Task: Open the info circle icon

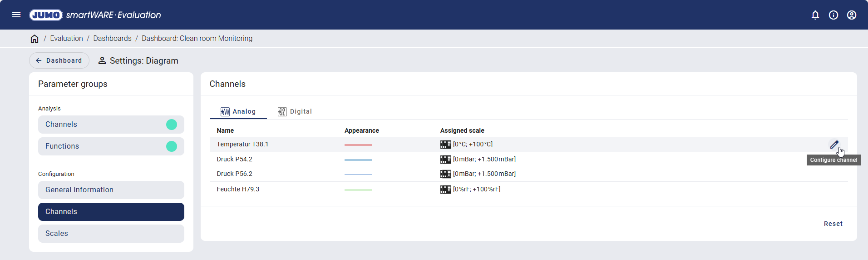Action: (x=833, y=15)
